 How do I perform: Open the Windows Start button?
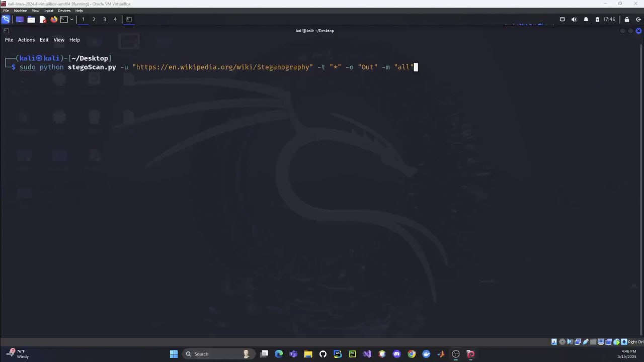pos(174,354)
